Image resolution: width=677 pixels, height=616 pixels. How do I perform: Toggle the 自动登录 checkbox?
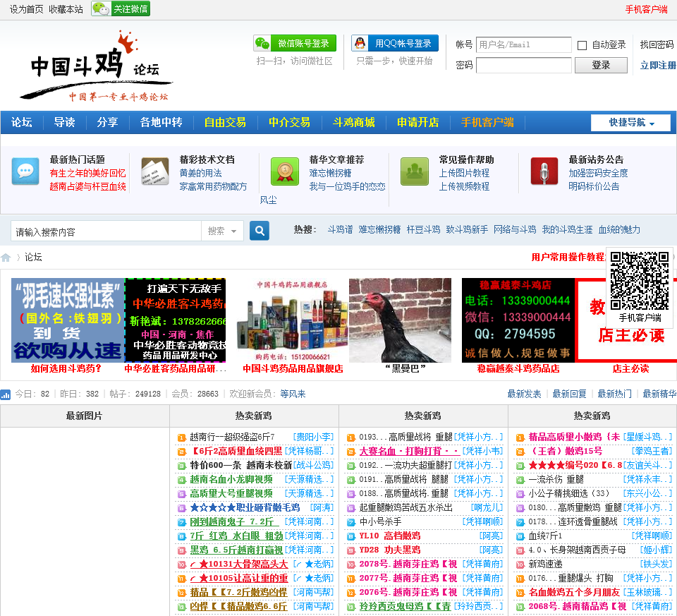[x=582, y=45]
